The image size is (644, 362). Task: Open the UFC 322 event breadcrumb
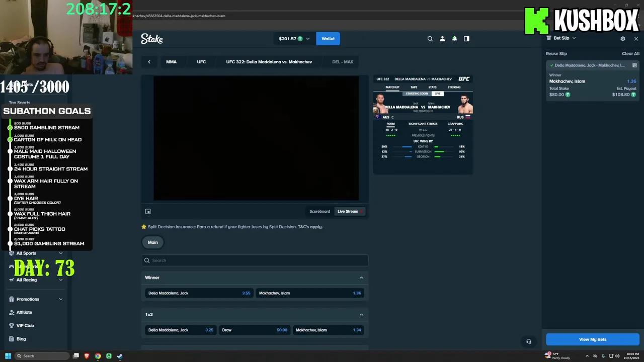click(269, 62)
